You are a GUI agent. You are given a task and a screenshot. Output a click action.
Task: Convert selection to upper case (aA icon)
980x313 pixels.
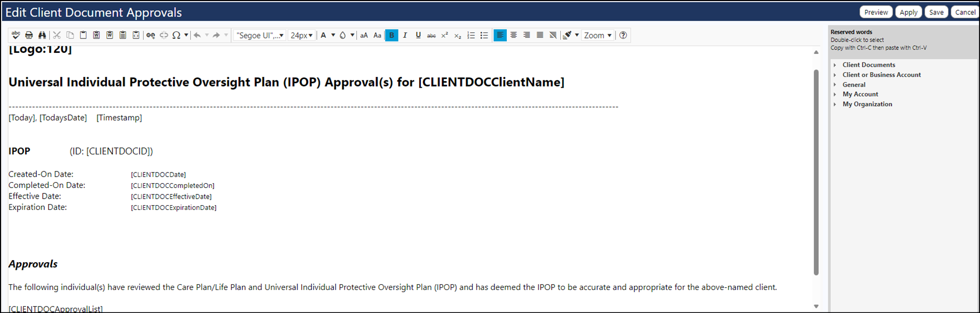364,35
